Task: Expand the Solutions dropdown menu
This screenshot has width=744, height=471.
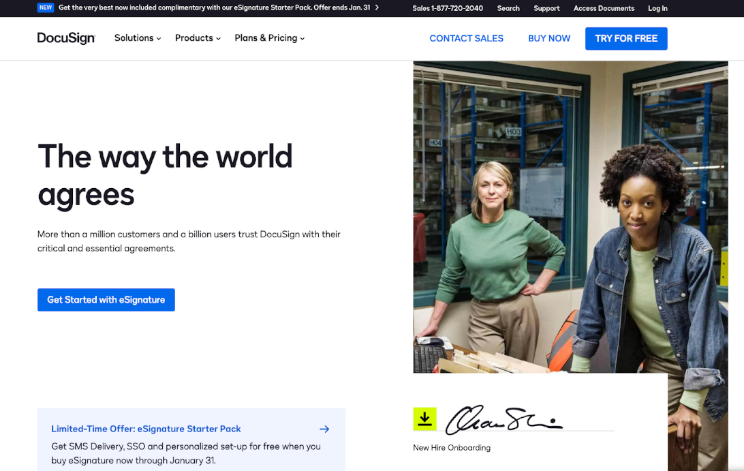Action: [138, 38]
